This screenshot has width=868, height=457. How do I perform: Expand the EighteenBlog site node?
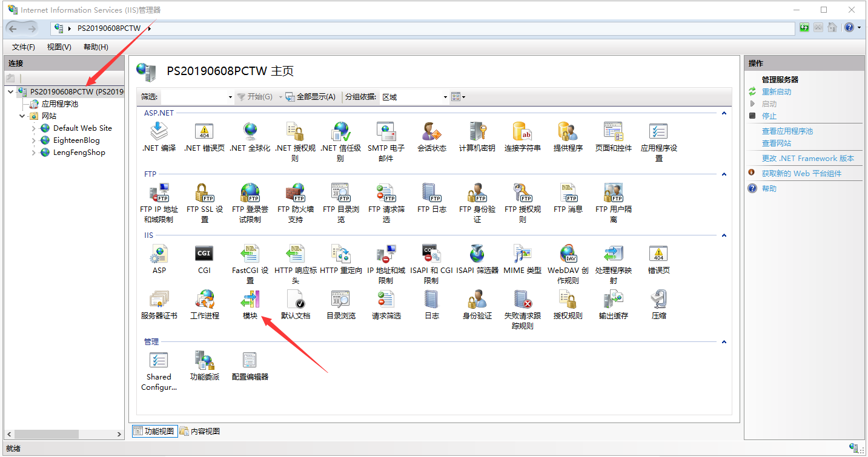[x=34, y=140]
